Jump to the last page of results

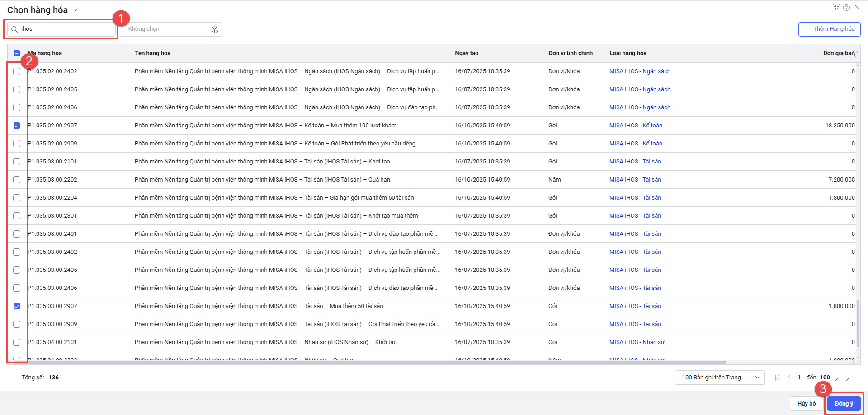[849, 378]
